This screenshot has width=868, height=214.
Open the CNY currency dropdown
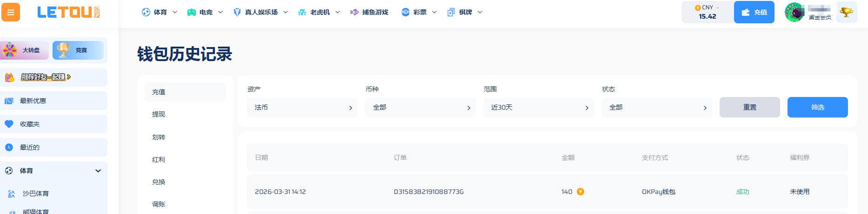pyautogui.click(x=708, y=7)
